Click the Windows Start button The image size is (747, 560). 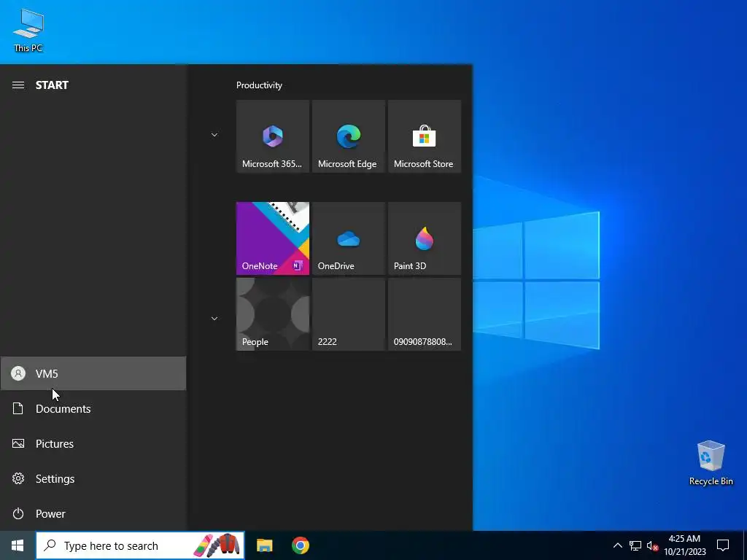[x=18, y=545]
